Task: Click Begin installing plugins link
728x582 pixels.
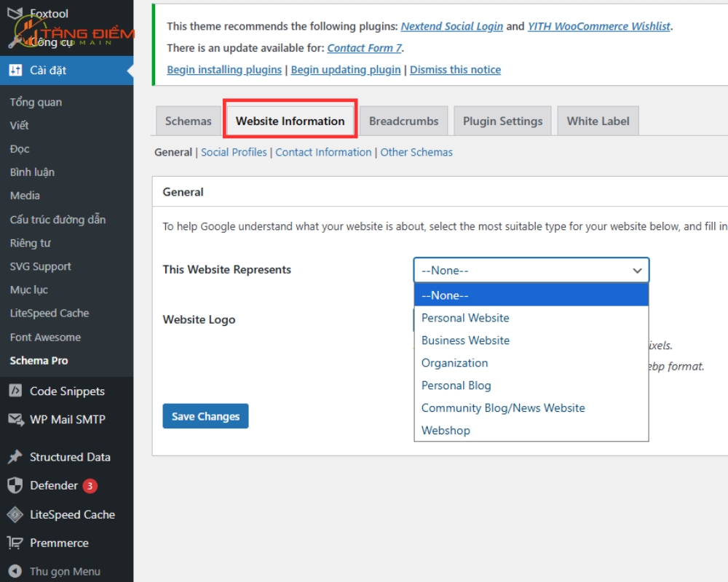Action: click(x=224, y=70)
